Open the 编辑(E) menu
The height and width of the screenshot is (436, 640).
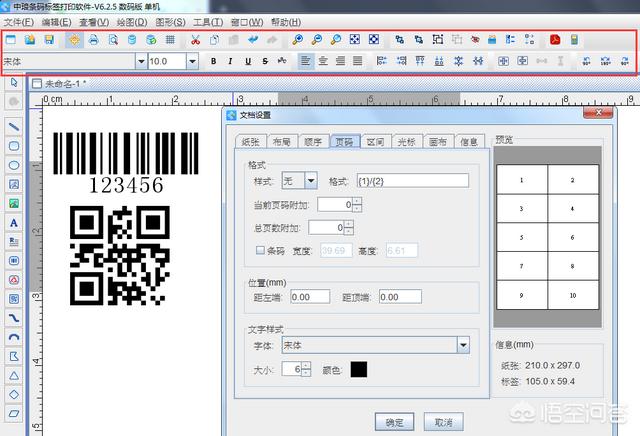(x=56, y=22)
